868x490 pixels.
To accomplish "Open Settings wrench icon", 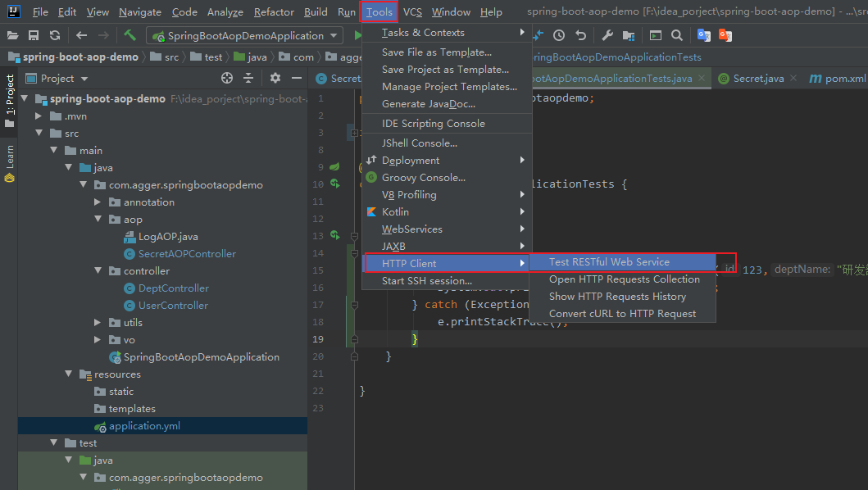I will click(x=607, y=35).
